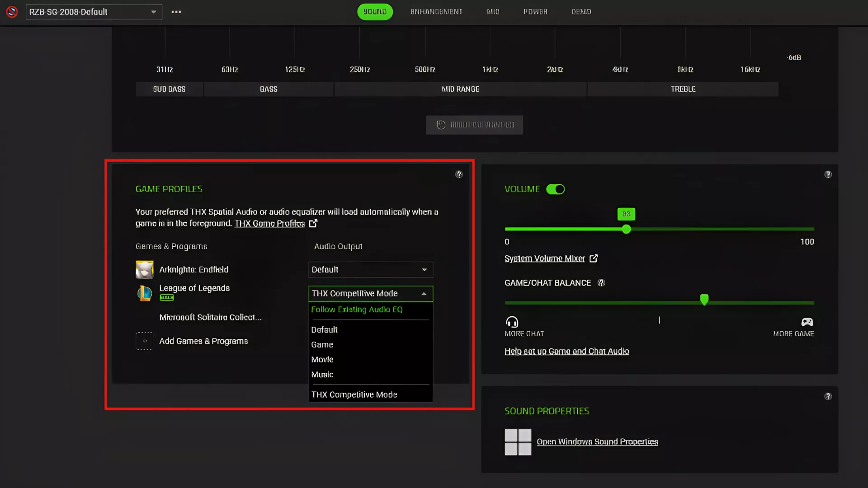Toggle the Volume switch off
Viewport: 868px width, 488px height.
tap(556, 189)
